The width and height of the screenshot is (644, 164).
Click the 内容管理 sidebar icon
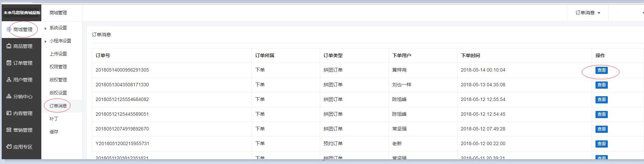pos(9,113)
